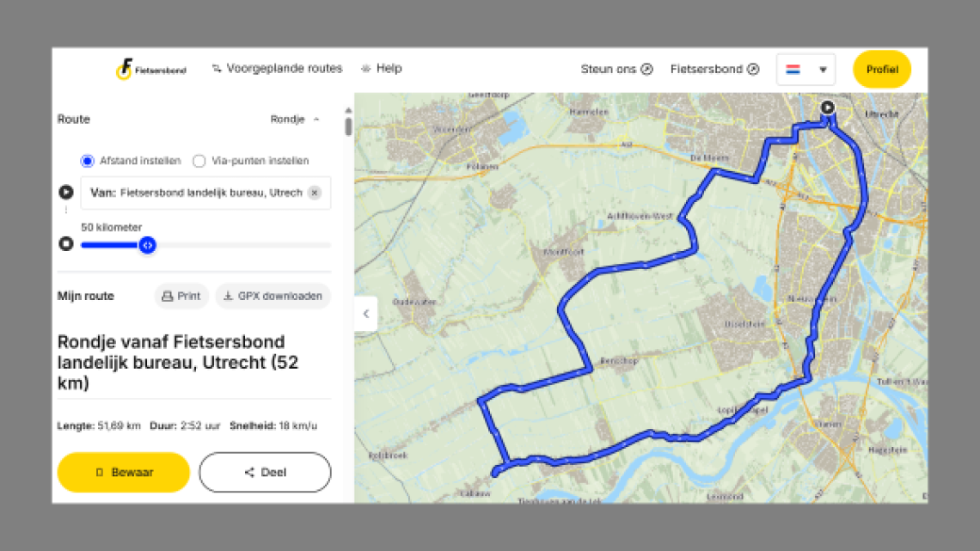Click the end point stop icon beside slider
980x551 pixels.
point(66,244)
